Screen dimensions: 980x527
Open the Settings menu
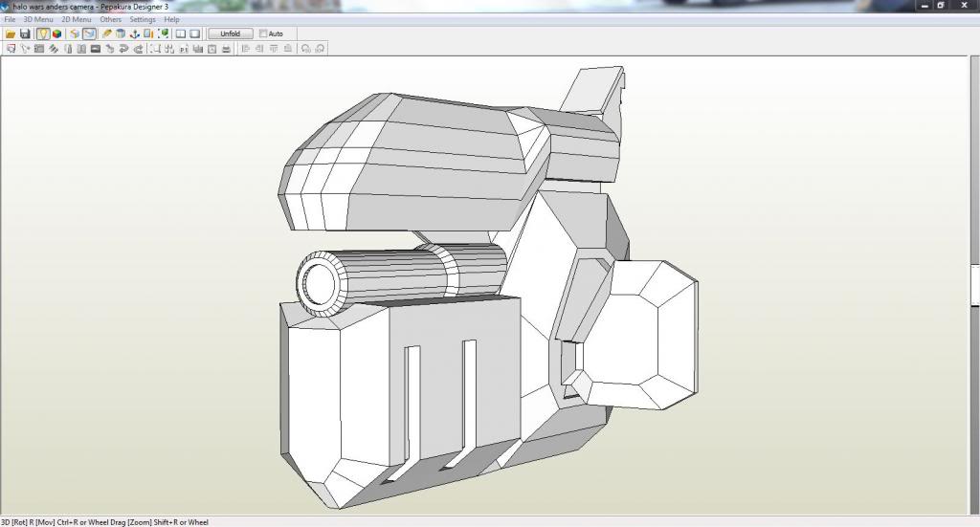pos(143,19)
